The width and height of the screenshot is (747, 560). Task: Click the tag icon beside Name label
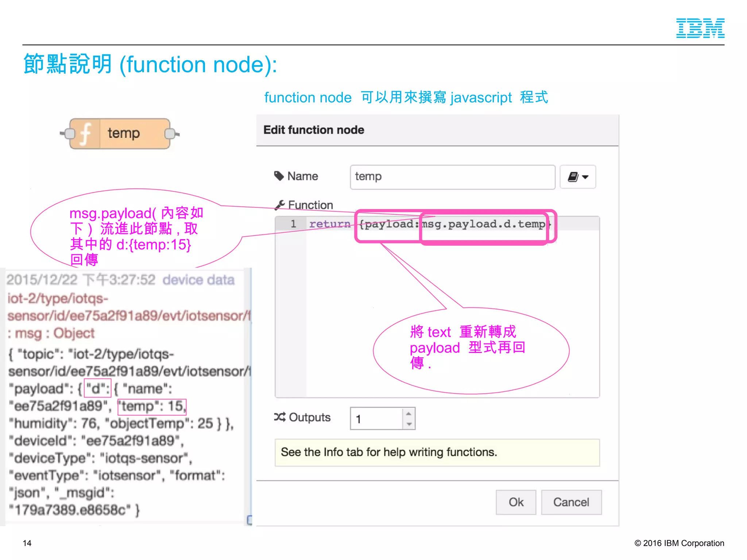click(279, 176)
